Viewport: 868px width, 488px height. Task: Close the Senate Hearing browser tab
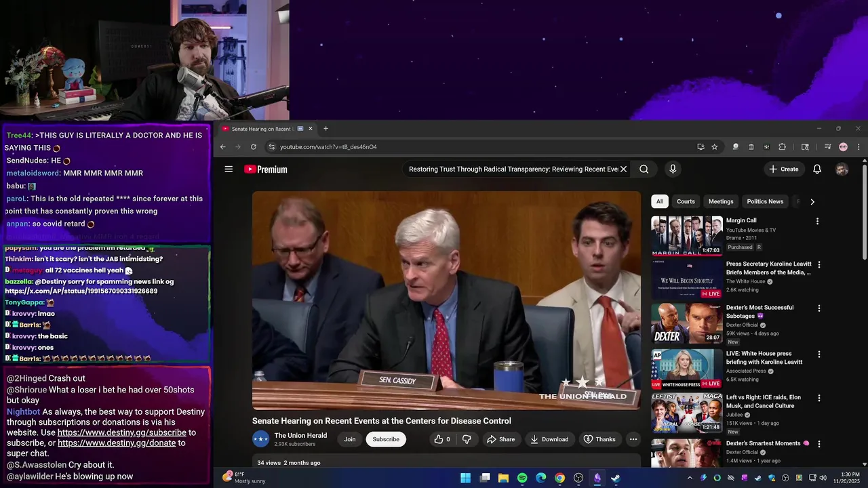click(311, 129)
